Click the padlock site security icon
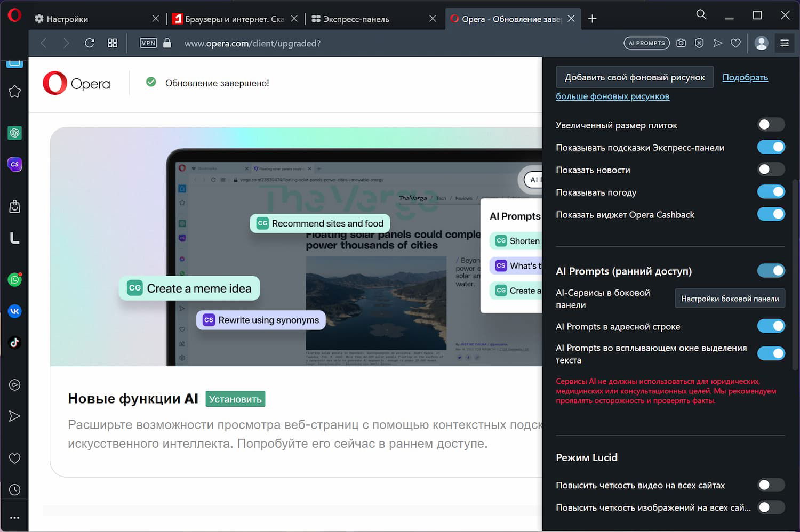Viewport: 800px width, 532px height. [167, 43]
